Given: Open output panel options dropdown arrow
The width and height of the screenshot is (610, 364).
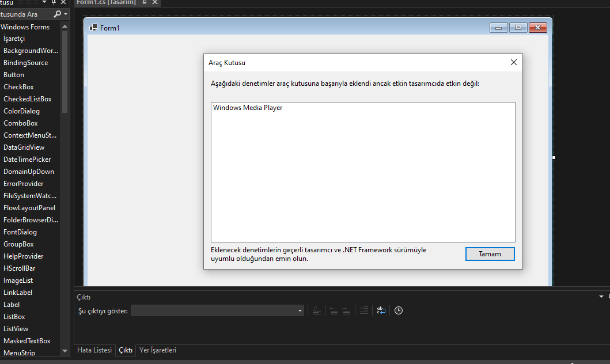Looking at the screenshot, I should 601,297.
